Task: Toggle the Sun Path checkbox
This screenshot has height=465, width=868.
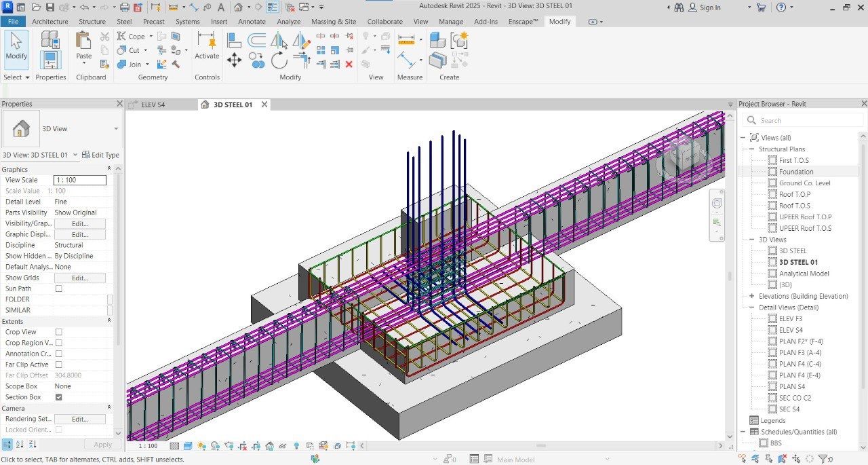Action: 59,289
